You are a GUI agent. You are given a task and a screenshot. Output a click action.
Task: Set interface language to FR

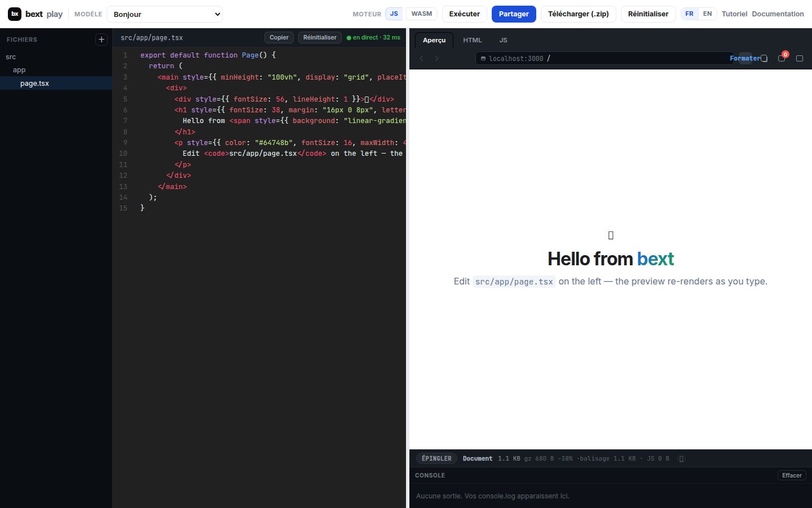(x=690, y=14)
